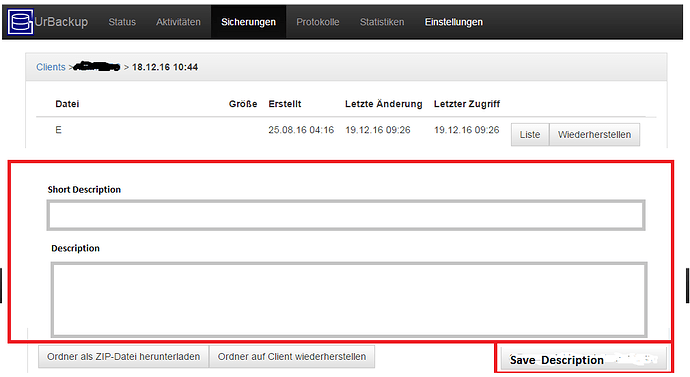Open the Protokolle tab
This screenshot has height=377, width=690.
coord(318,22)
